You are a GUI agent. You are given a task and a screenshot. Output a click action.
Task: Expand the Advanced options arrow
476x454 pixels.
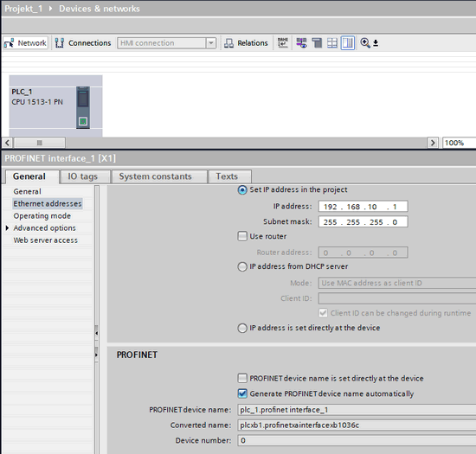point(7,227)
